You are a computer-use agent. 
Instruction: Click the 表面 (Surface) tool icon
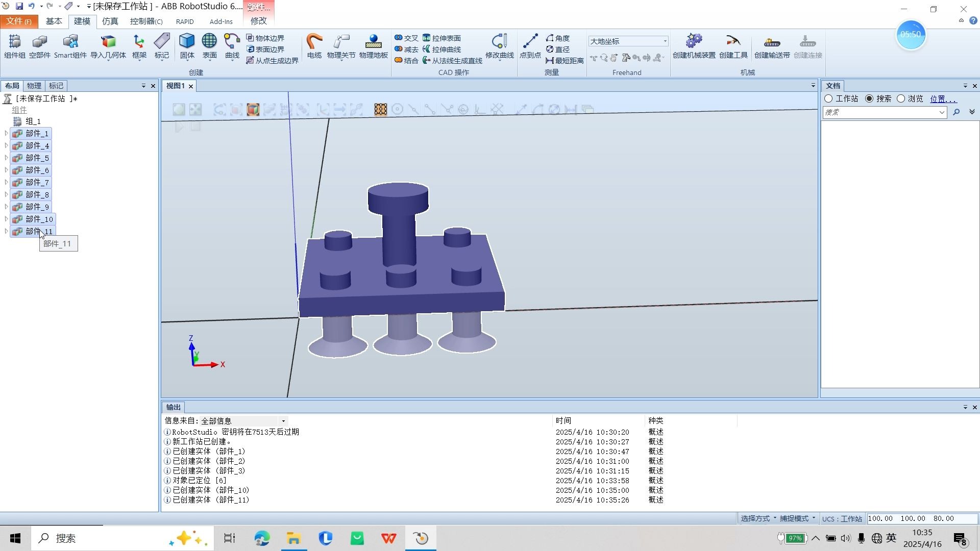click(x=209, y=41)
